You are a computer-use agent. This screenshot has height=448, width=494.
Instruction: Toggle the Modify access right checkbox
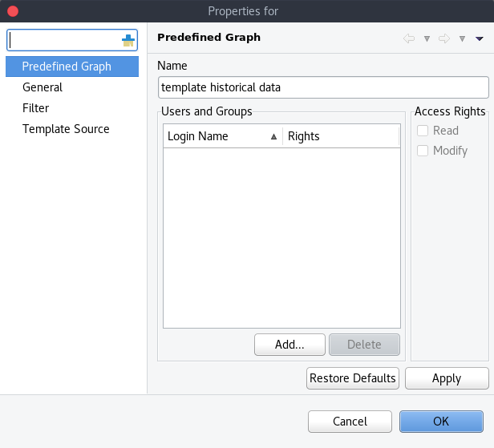click(x=423, y=151)
